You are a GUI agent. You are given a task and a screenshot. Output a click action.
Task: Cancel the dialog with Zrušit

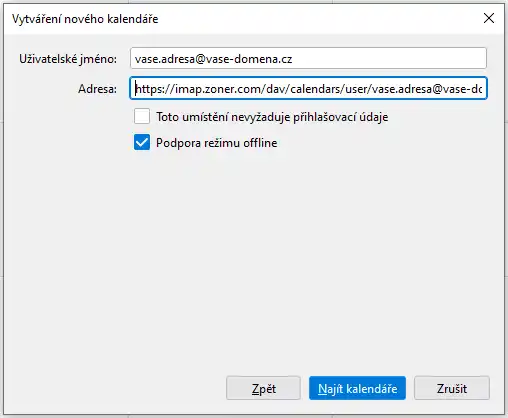pos(452,388)
